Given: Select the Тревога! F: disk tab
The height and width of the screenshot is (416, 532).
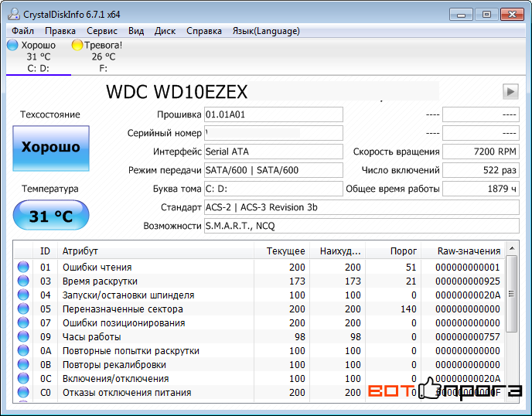Looking at the screenshot, I should (x=103, y=56).
